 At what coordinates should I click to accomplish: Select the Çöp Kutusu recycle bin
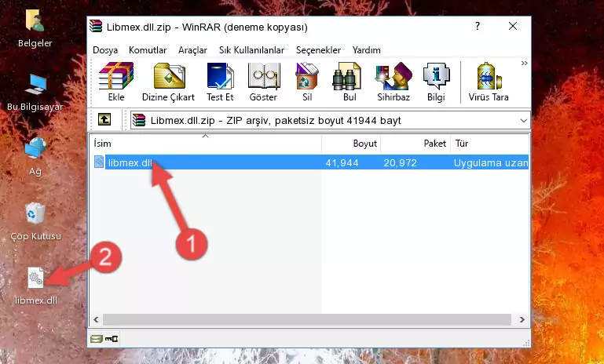pyautogui.click(x=35, y=222)
